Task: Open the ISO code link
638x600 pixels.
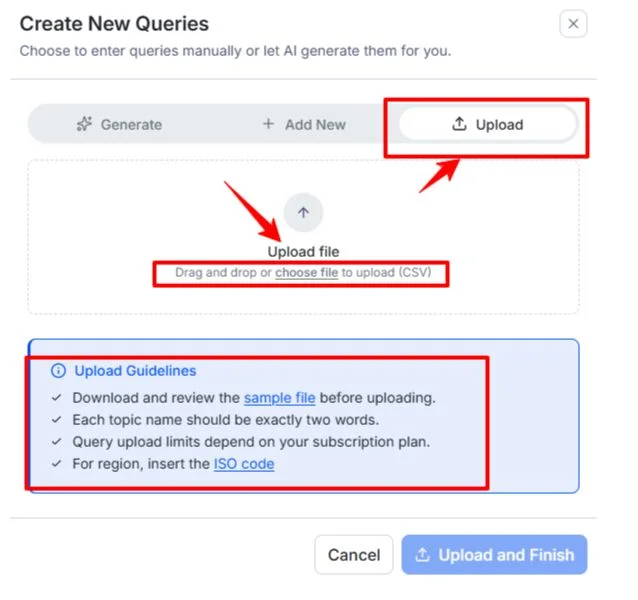Action: click(x=243, y=464)
